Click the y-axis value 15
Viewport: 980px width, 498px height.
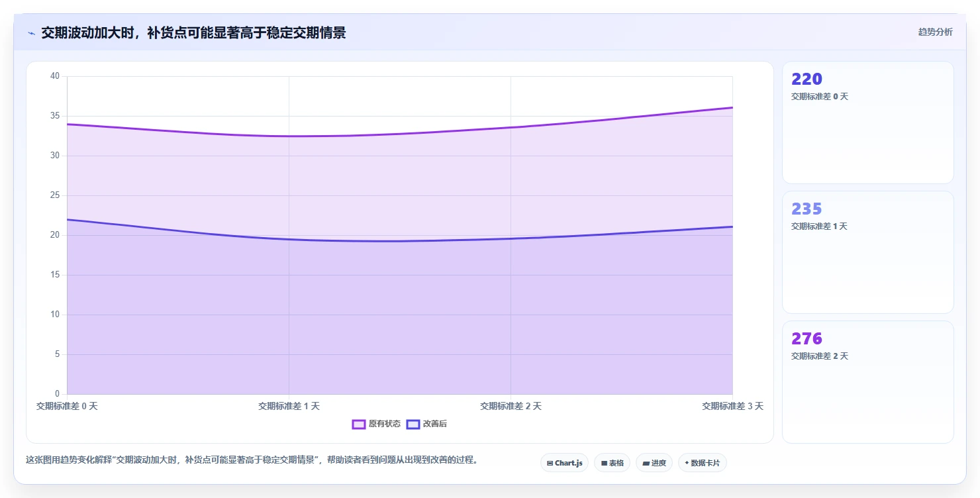55,275
